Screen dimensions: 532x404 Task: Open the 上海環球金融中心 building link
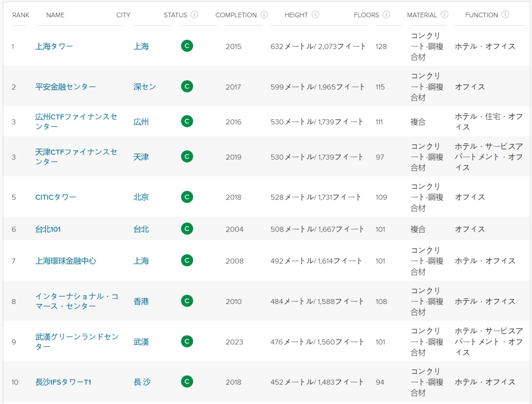(x=66, y=261)
